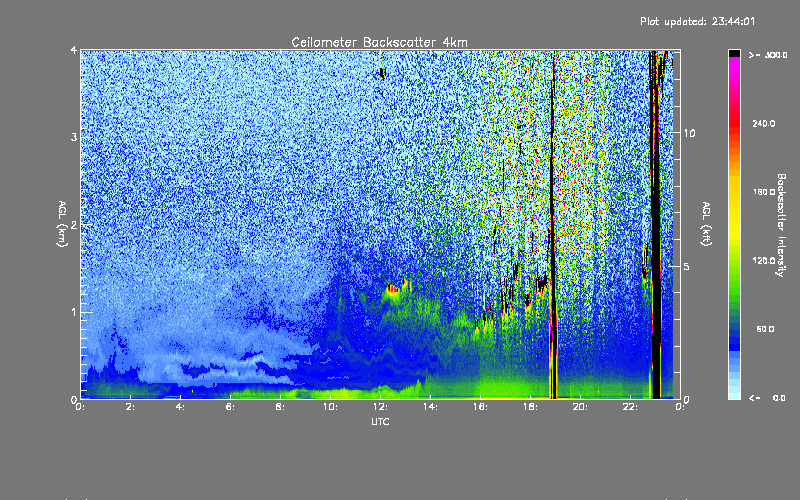Image resolution: width=800 pixels, height=500 pixels.
Task: Click the '20:' UTC time tick label
Action: (x=580, y=407)
